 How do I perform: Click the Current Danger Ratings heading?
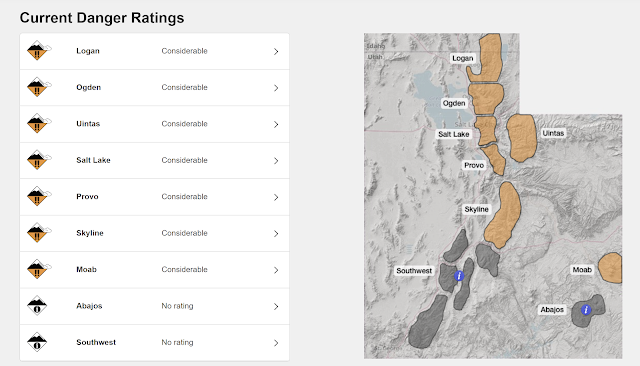point(102,18)
